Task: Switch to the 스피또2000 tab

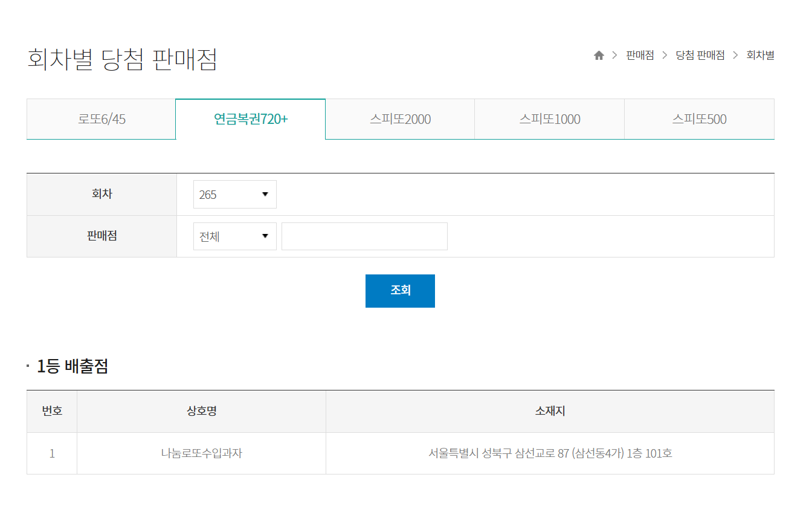Action: click(400, 119)
